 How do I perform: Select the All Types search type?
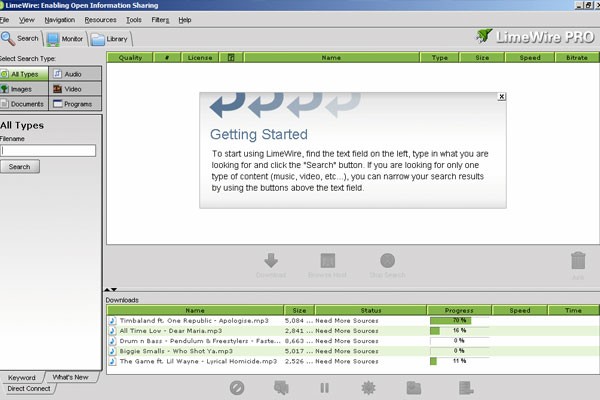tap(24, 74)
